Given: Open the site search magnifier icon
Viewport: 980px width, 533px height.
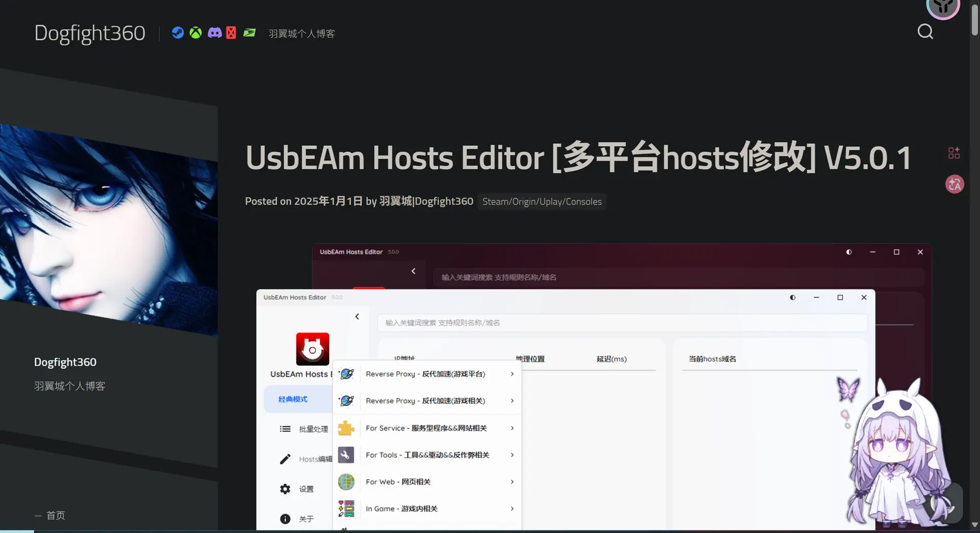Looking at the screenshot, I should 925,32.
